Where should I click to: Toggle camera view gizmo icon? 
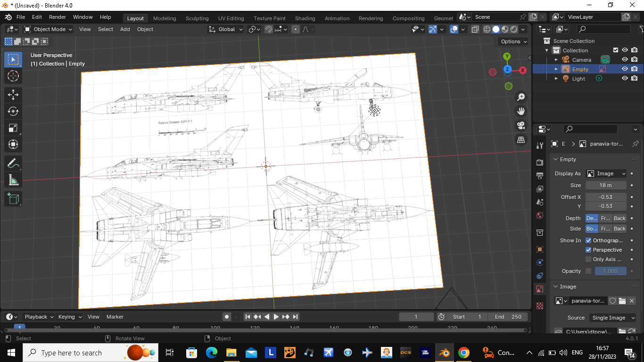(521, 125)
